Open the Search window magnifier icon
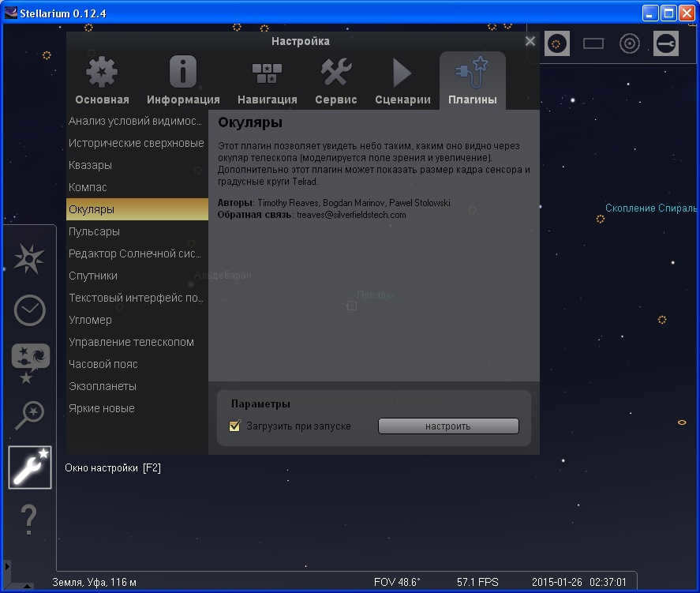Viewport: 700px width, 593px height. pyautogui.click(x=29, y=415)
